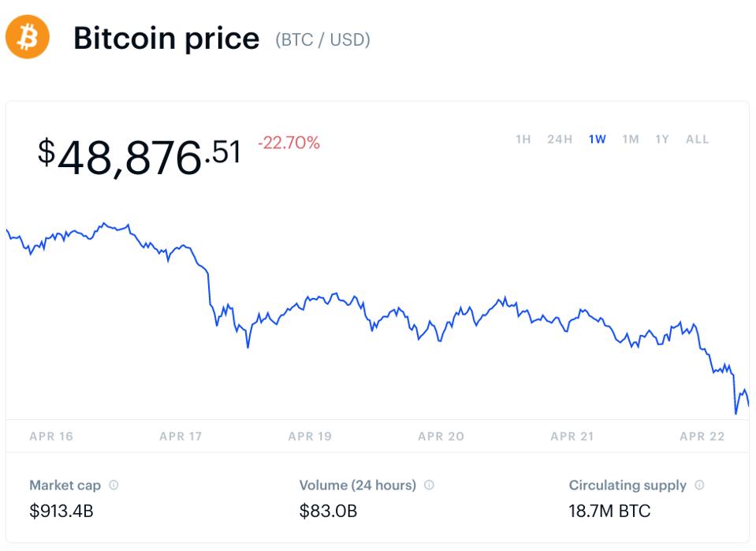Open the Volume (24 hours) info icon
756x551 pixels.
point(429,486)
